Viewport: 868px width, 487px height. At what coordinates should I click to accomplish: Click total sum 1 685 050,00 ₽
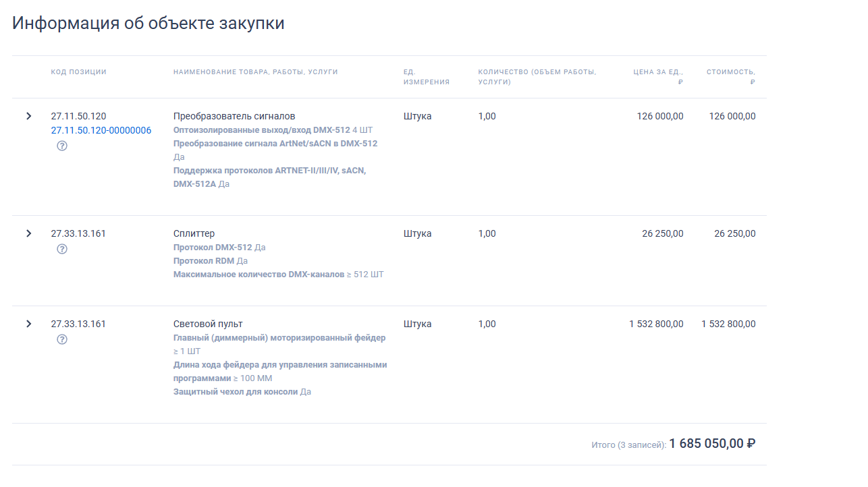coord(712,443)
